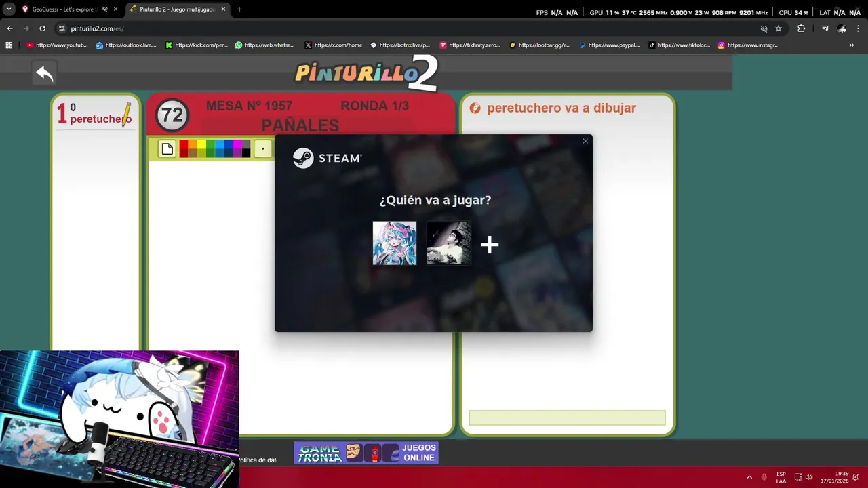Open the browser extensions puzzle icon
The width and height of the screenshot is (868, 488).
coord(801,28)
